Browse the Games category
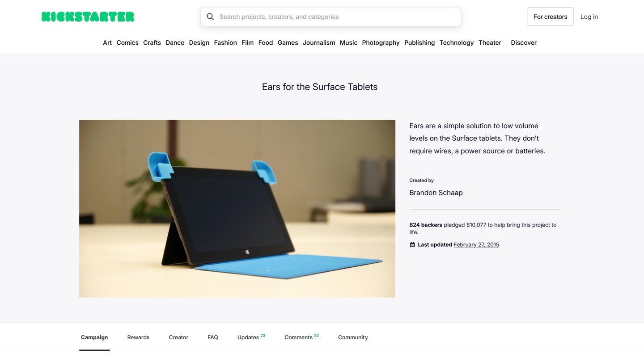 [288, 42]
